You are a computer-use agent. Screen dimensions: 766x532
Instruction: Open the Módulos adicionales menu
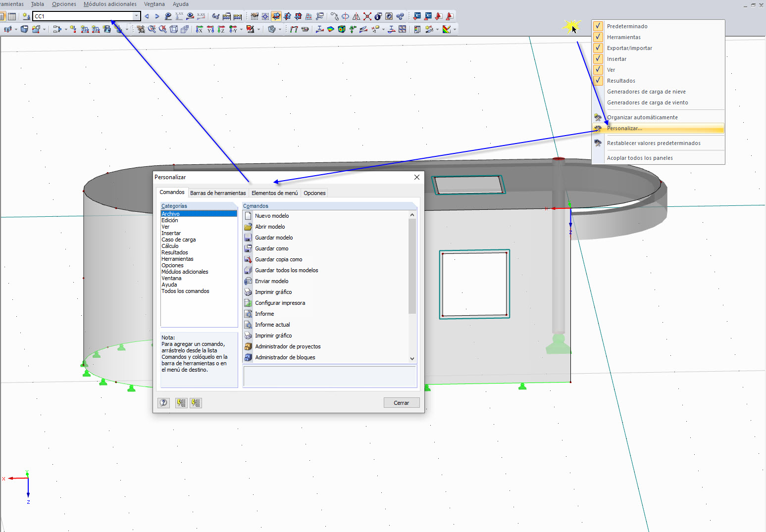[110, 4]
